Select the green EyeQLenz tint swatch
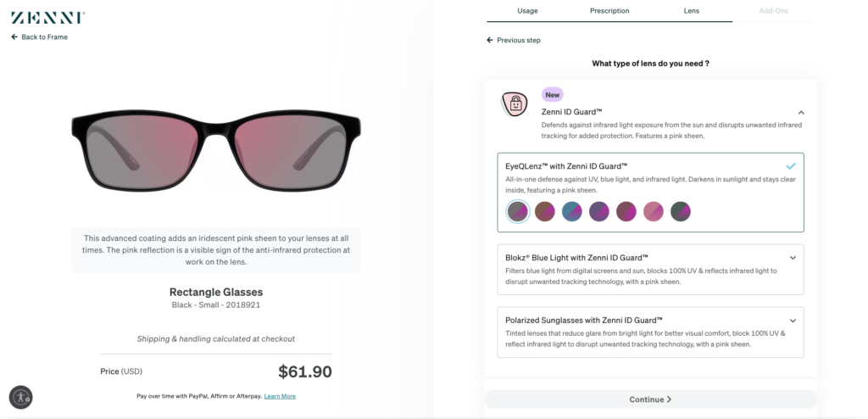868x419 pixels. 681,211
